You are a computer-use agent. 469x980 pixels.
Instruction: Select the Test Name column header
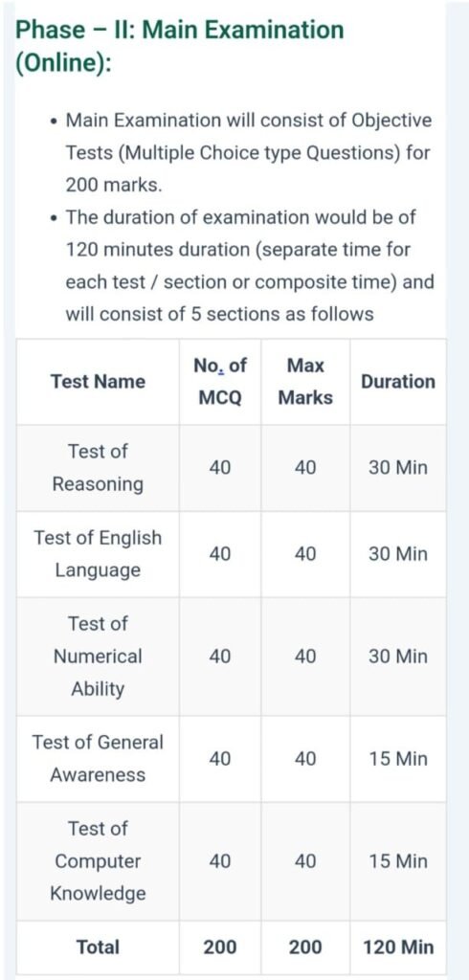click(x=98, y=382)
